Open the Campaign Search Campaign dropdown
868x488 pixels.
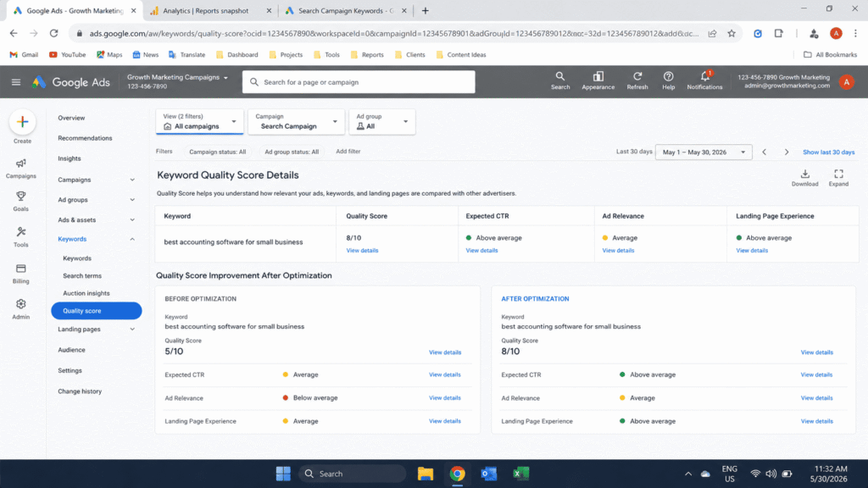click(296, 121)
